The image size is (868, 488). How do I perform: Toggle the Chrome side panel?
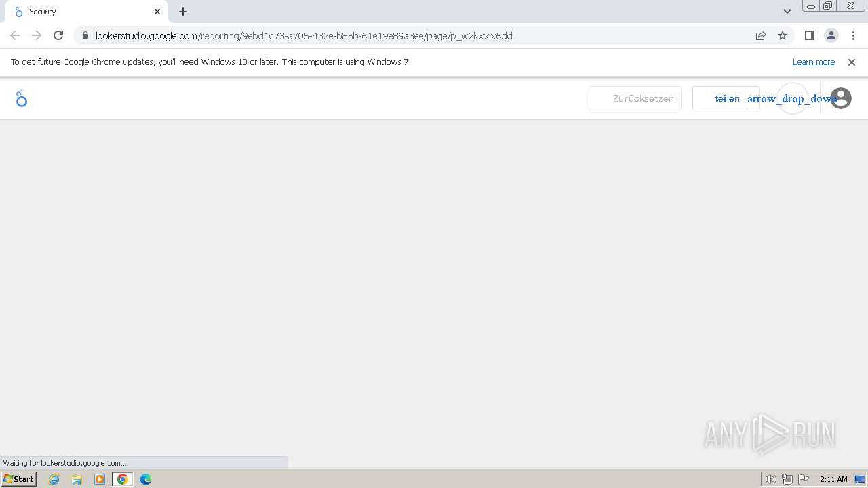809,35
